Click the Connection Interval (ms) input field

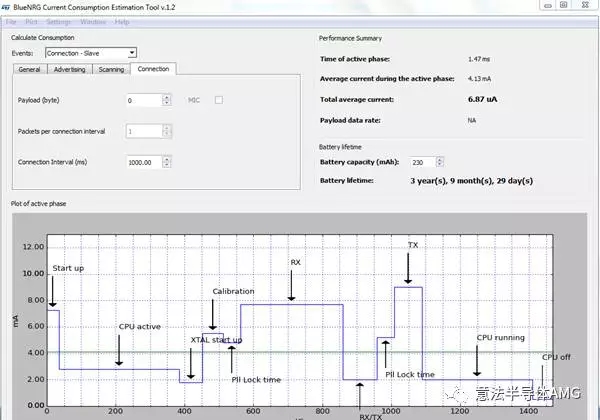click(x=144, y=162)
